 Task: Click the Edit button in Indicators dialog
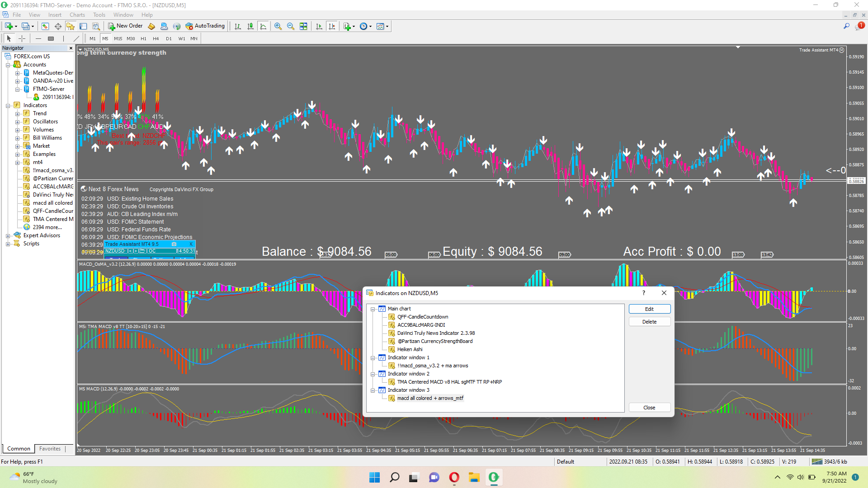click(x=649, y=309)
